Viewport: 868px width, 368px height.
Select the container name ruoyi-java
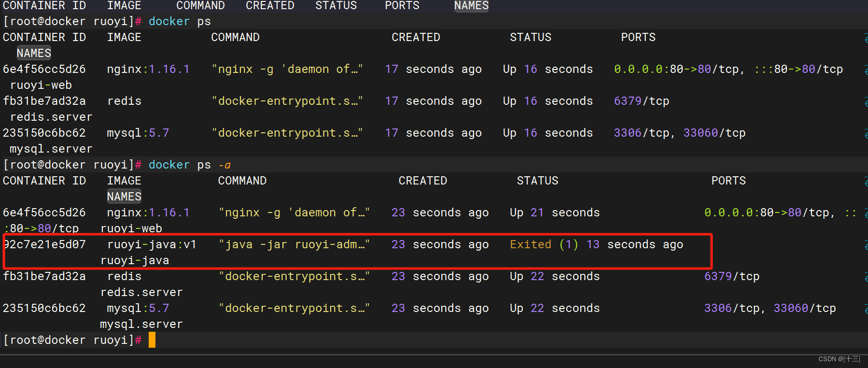pos(135,260)
